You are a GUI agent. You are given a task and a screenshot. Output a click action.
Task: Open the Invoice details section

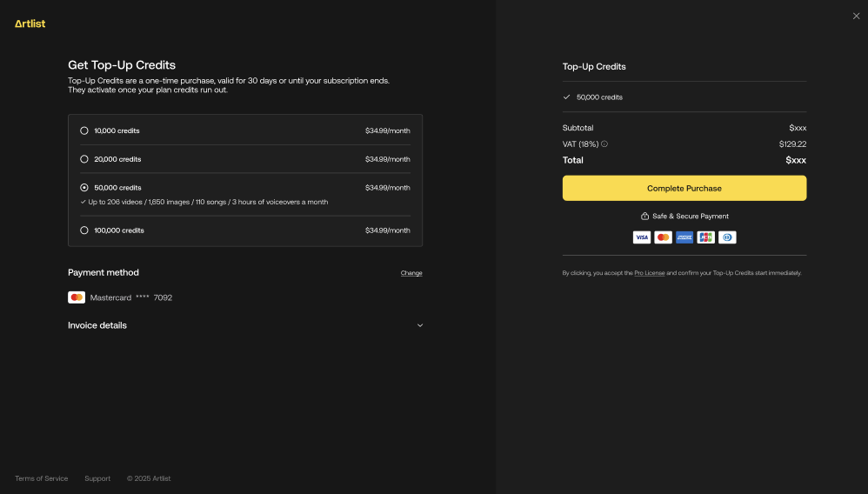point(245,325)
